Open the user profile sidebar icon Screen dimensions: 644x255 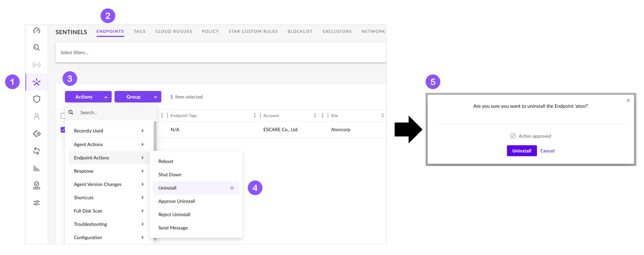click(x=36, y=116)
